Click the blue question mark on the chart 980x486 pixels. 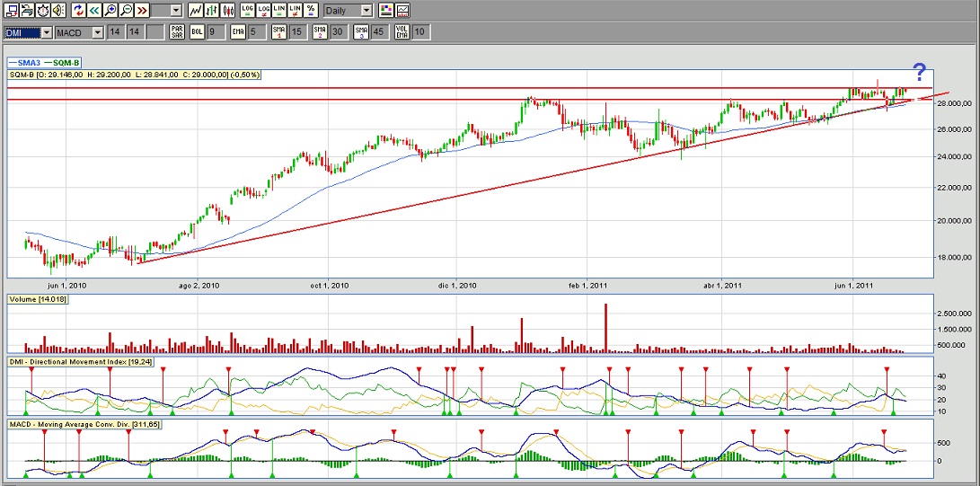coord(919,73)
